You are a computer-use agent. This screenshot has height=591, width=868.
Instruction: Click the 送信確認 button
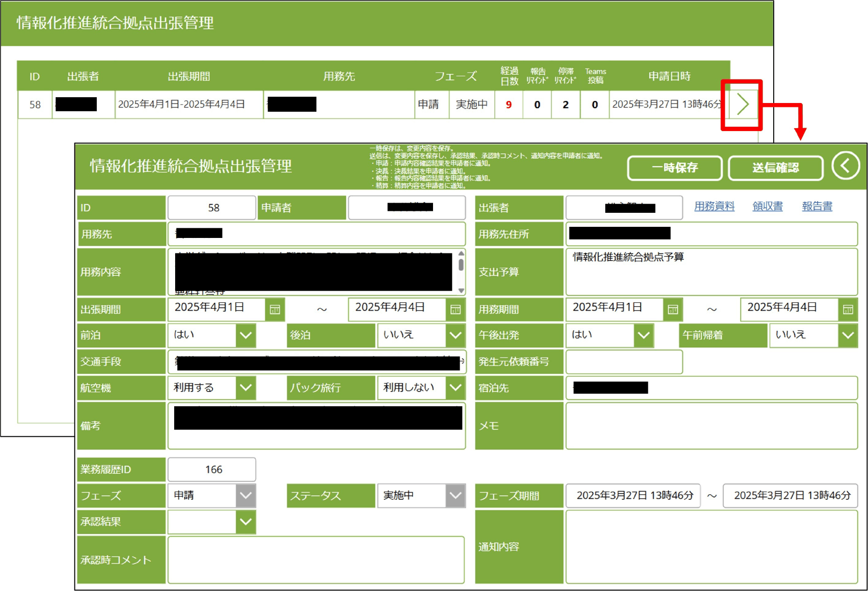pos(776,168)
